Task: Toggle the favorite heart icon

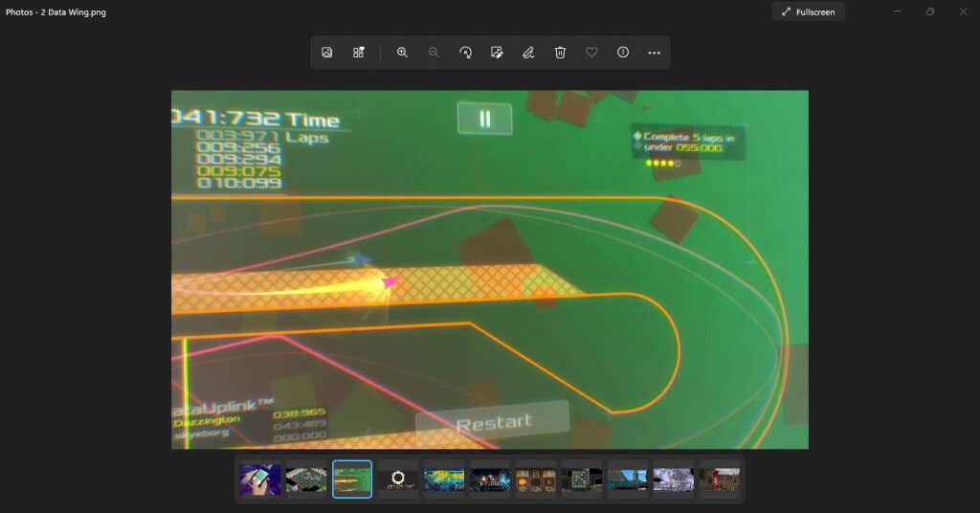Action: point(591,53)
